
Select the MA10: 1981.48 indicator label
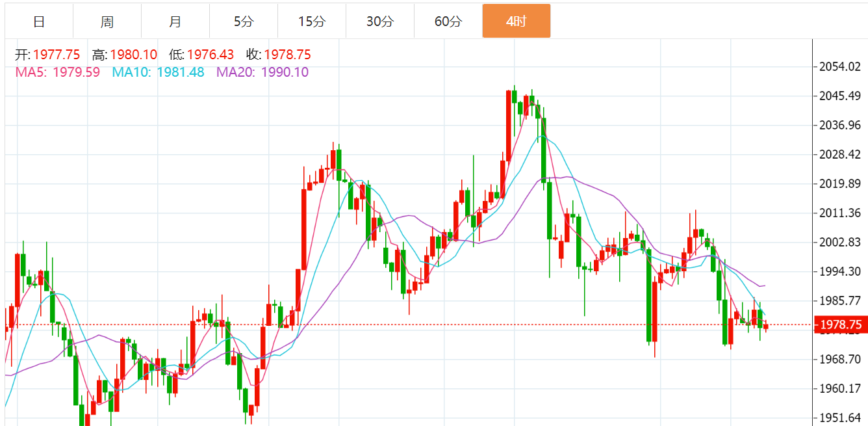pos(159,72)
